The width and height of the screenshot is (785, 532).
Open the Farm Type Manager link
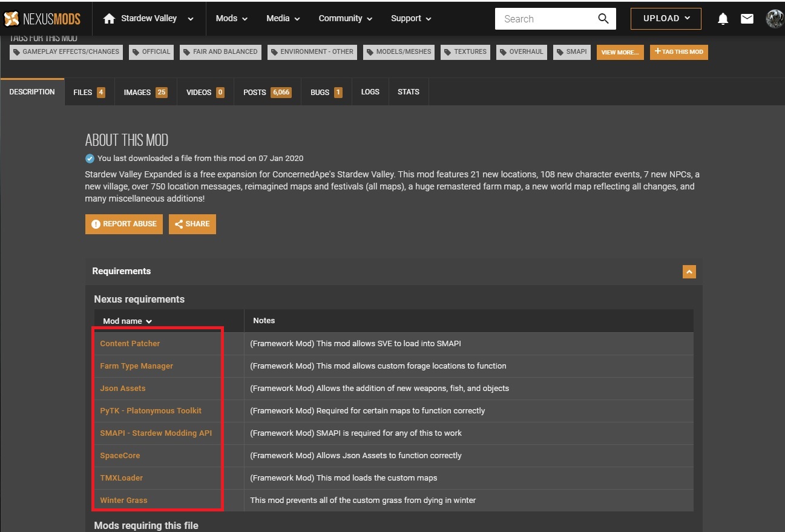tap(137, 366)
